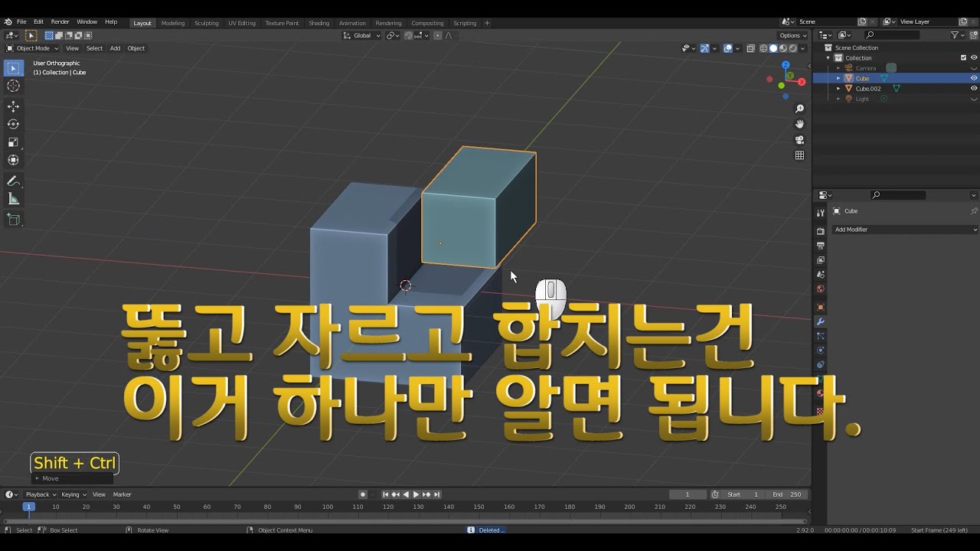Open the Modifier properties wrench tab

pos(821,321)
